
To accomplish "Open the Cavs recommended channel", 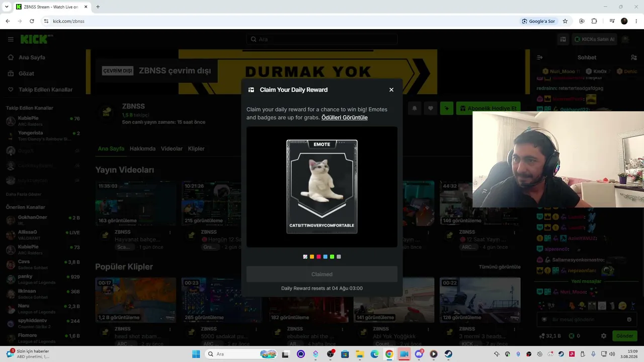I will pos(43,264).
